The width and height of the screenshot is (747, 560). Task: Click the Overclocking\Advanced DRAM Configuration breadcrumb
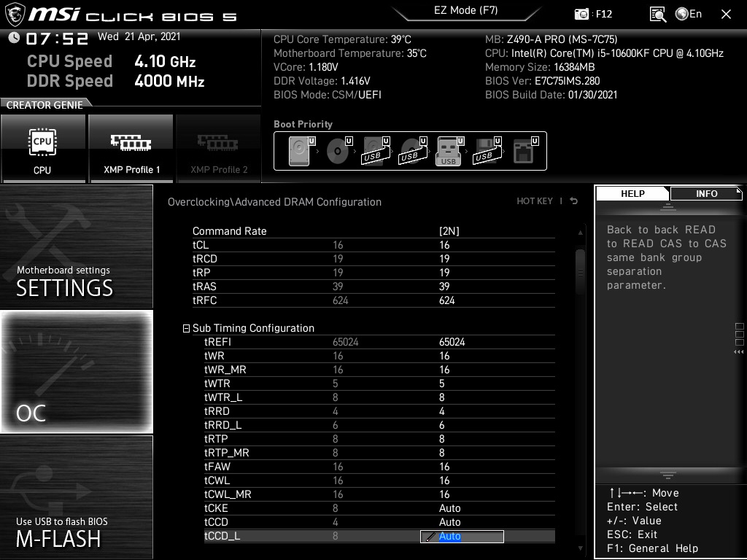click(x=274, y=202)
